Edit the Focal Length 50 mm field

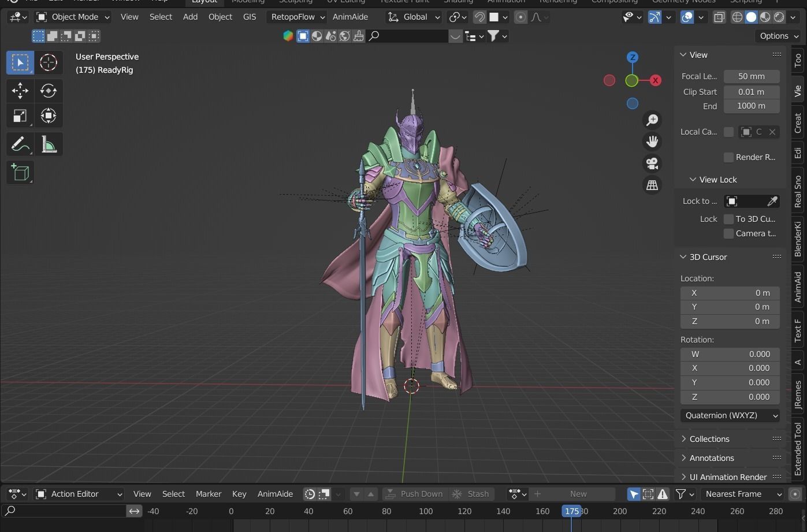coord(752,76)
